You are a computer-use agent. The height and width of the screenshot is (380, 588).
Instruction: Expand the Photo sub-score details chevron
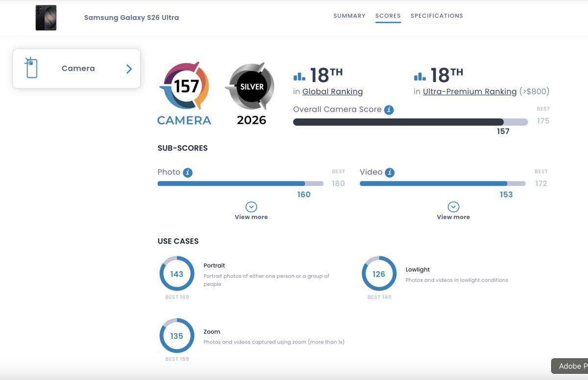251,207
